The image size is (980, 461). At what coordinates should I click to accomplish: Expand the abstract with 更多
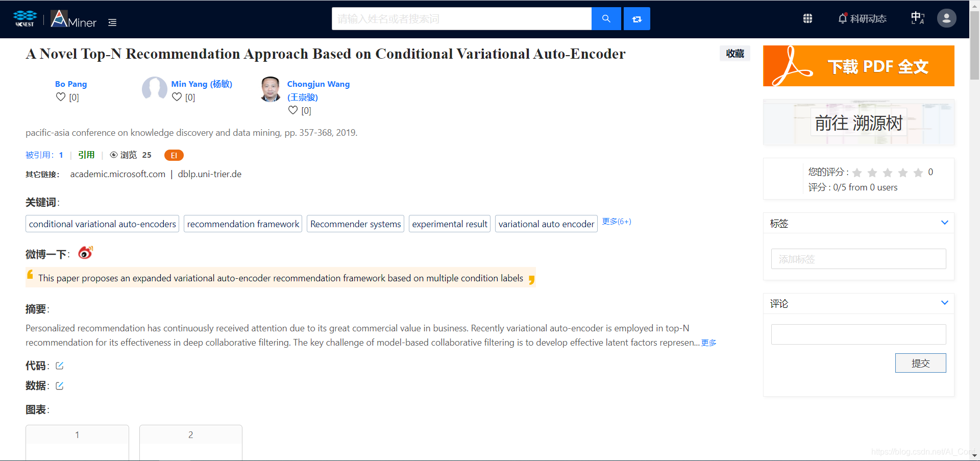709,343
